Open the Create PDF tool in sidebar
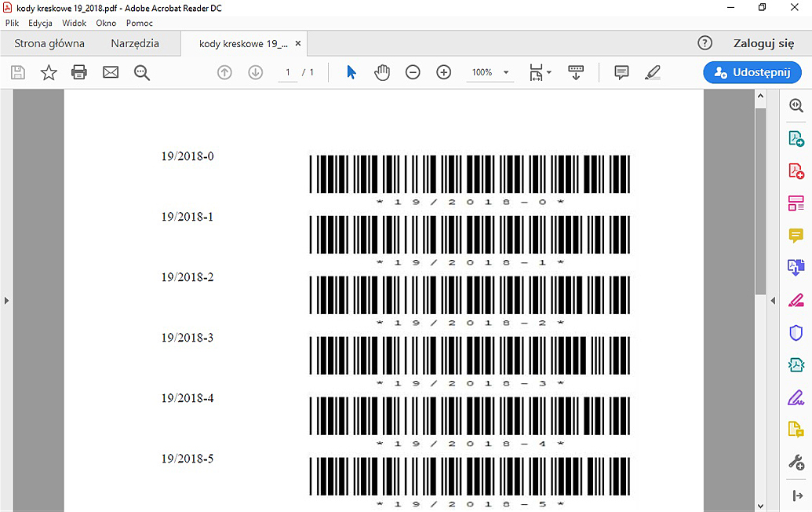Screen dimensions: 812x512 796,171
